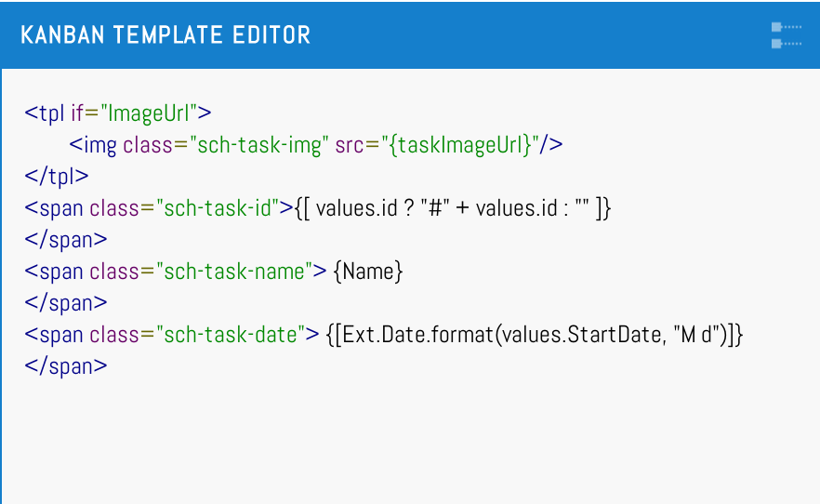Click the {Name} placeholder
Viewport: 820px width, 504px height.
coord(368,272)
